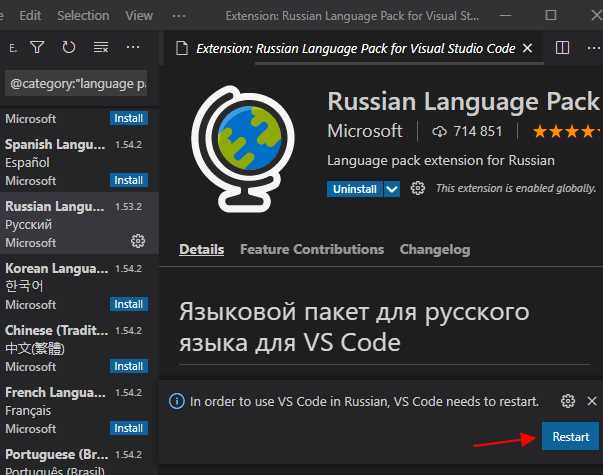Open manage gear beside Uninstall button
The height and width of the screenshot is (475, 603).
tap(418, 188)
